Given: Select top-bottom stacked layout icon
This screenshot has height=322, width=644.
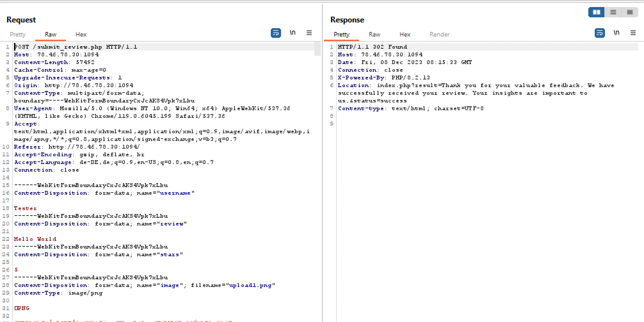Looking at the screenshot, I should (x=613, y=12).
